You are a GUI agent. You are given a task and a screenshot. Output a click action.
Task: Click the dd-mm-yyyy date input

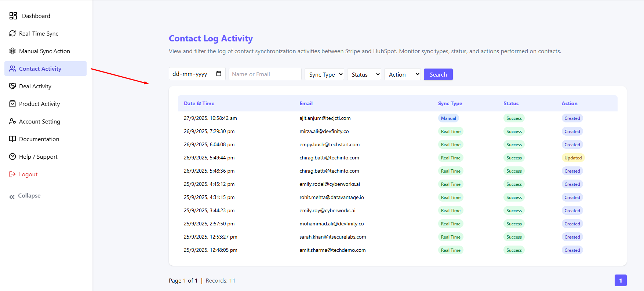coord(197,74)
